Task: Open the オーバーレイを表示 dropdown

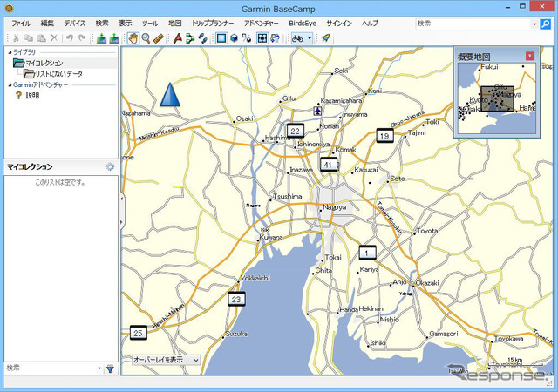Action: point(166,360)
